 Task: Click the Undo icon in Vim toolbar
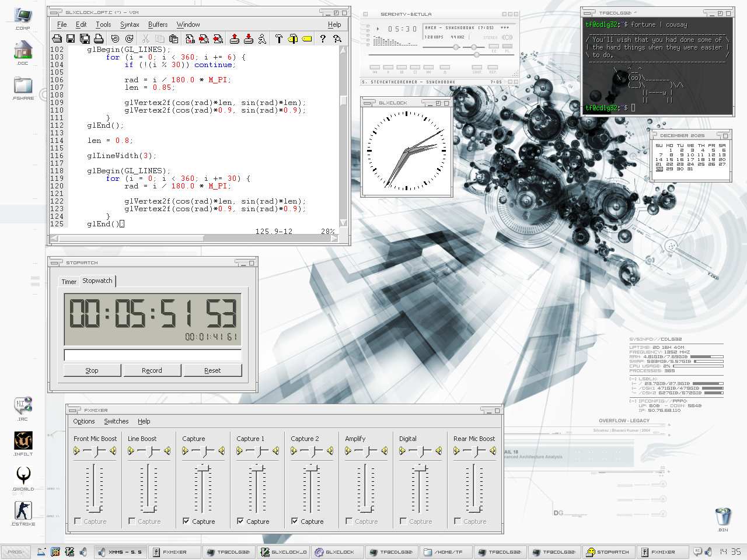pyautogui.click(x=115, y=38)
